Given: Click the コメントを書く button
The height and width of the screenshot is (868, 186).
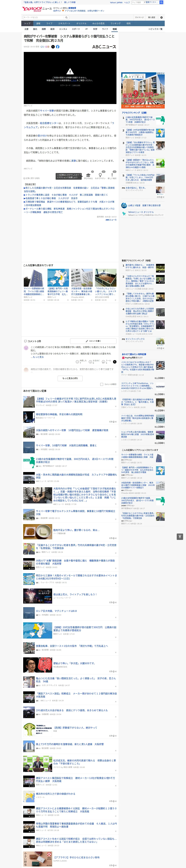Looking at the screenshot, I should [x=93, y=341].
